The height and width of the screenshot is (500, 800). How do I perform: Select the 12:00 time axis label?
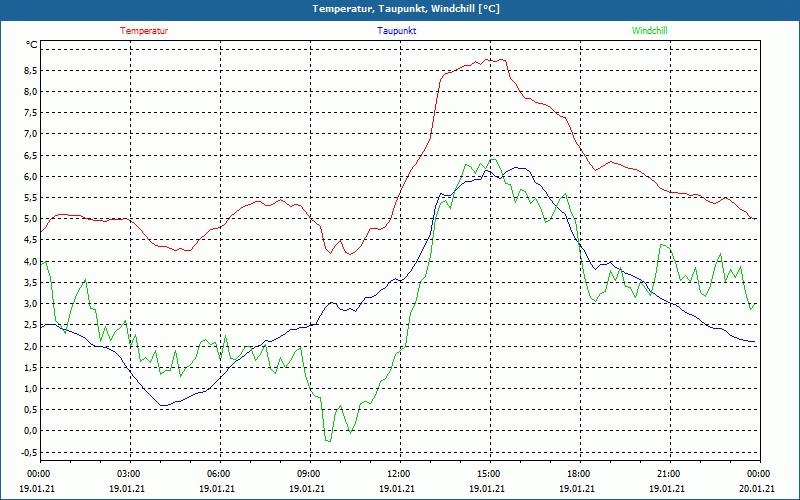click(x=398, y=474)
